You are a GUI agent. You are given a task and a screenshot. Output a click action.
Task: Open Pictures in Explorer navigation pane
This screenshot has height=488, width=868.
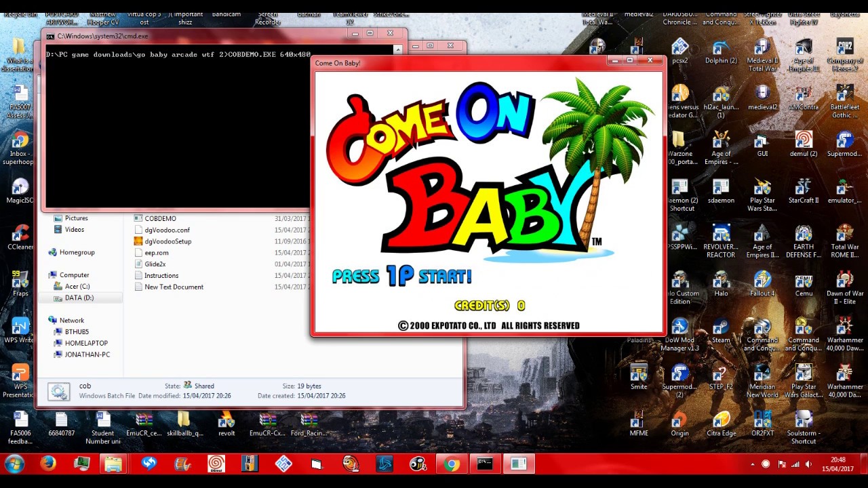click(x=71, y=218)
